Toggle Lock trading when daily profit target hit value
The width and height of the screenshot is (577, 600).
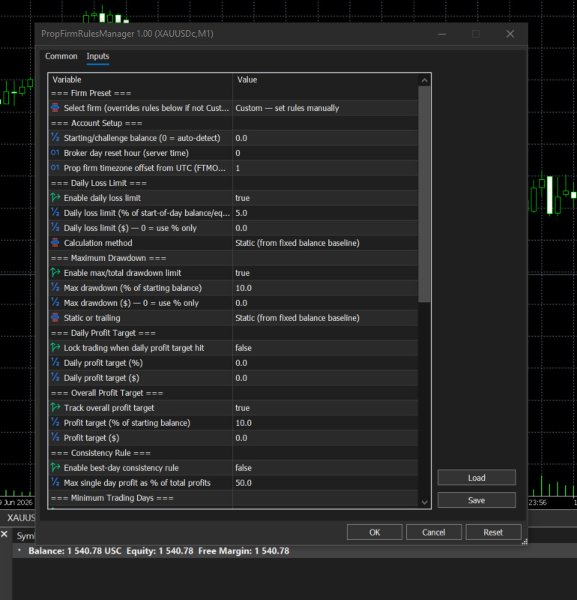click(325, 348)
